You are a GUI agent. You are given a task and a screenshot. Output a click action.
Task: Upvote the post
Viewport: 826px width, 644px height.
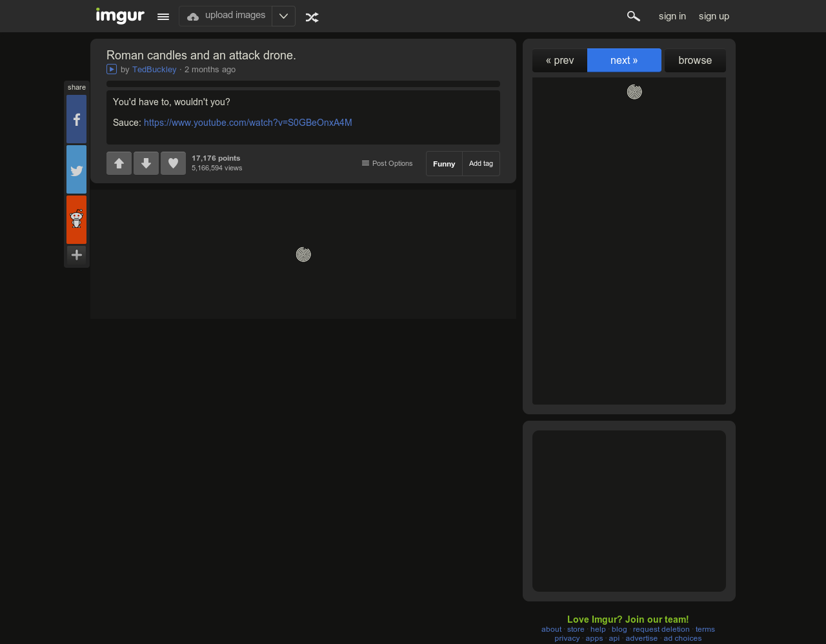pos(119,163)
